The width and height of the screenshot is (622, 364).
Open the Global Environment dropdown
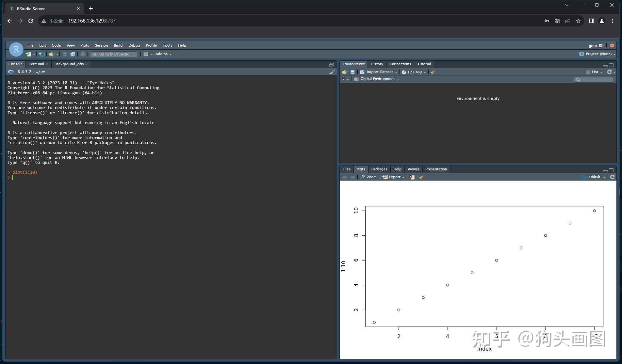[x=377, y=79]
